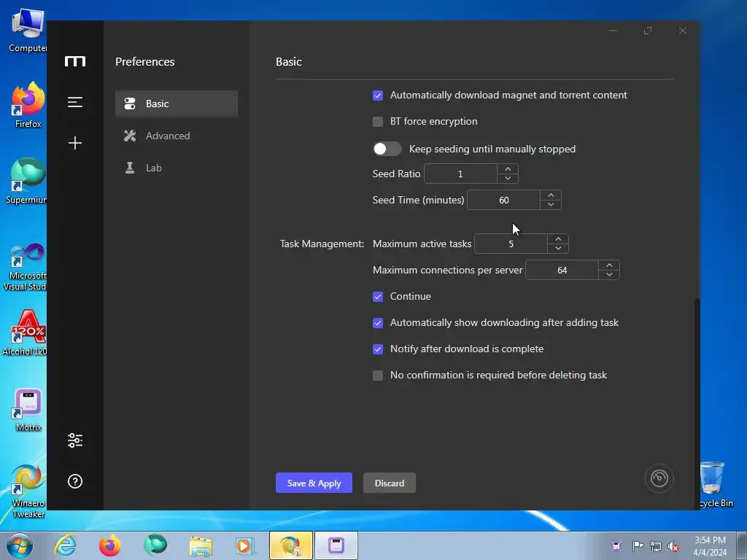Click the speedometer icon at bottom right
The width and height of the screenshot is (747, 560).
[x=659, y=478]
